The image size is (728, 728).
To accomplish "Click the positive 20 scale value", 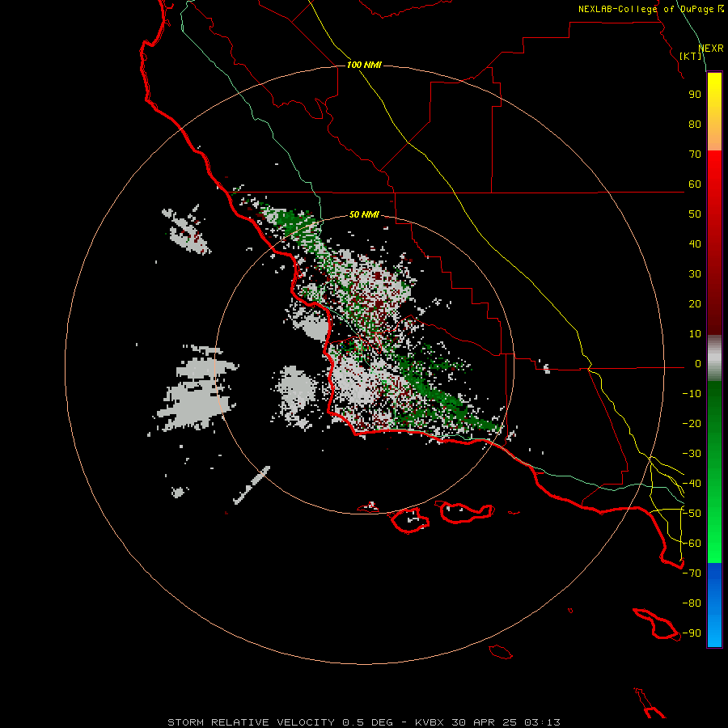I will tap(695, 304).
